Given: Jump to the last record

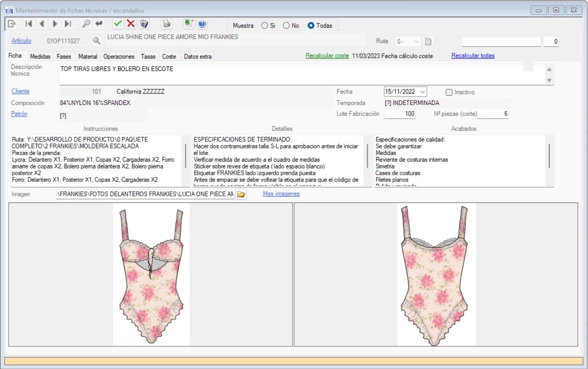Looking at the screenshot, I should [68, 24].
